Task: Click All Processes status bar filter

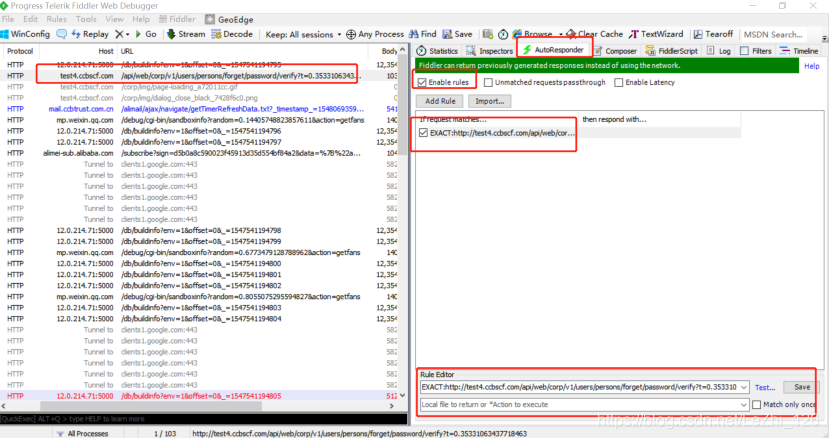Action: pos(82,434)
